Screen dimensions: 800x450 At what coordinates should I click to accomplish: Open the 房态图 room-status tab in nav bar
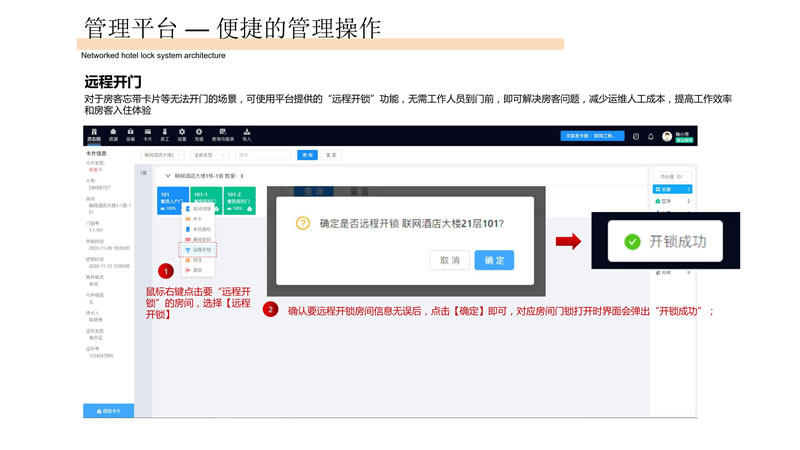click(94, 135)
